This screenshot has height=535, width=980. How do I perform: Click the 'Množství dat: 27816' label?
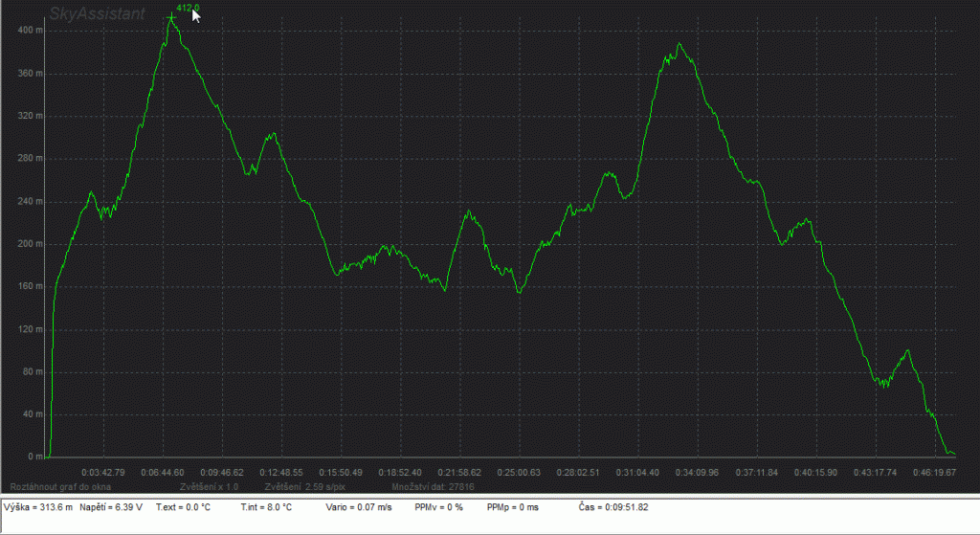tap(433, 486)
